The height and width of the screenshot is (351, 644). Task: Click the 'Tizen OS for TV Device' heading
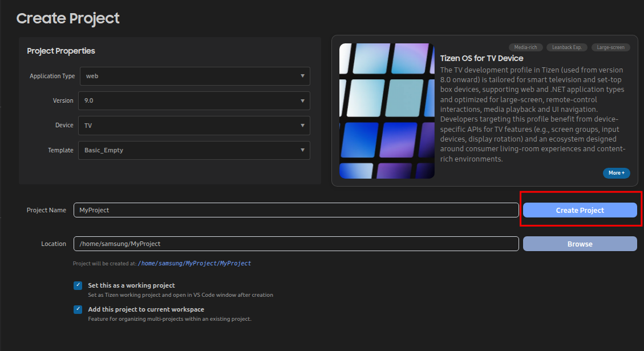click(x=481, y=58)
